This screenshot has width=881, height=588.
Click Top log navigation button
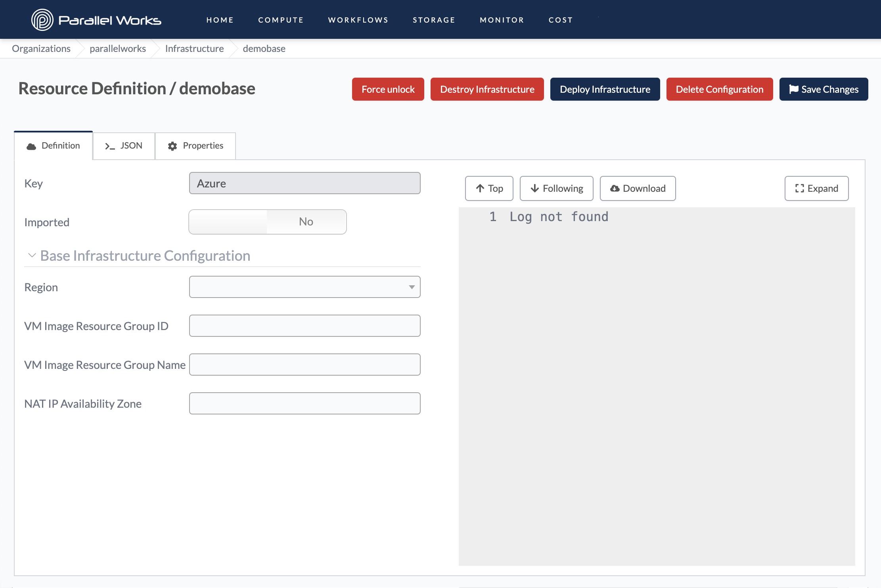click(x=489, y=188)
